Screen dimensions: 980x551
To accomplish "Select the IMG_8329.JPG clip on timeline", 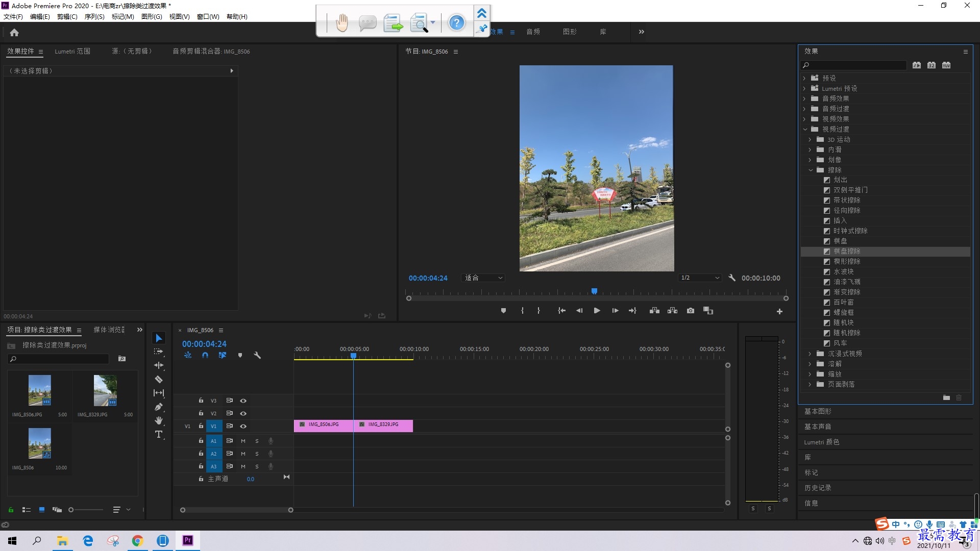I will pos(383,425).
